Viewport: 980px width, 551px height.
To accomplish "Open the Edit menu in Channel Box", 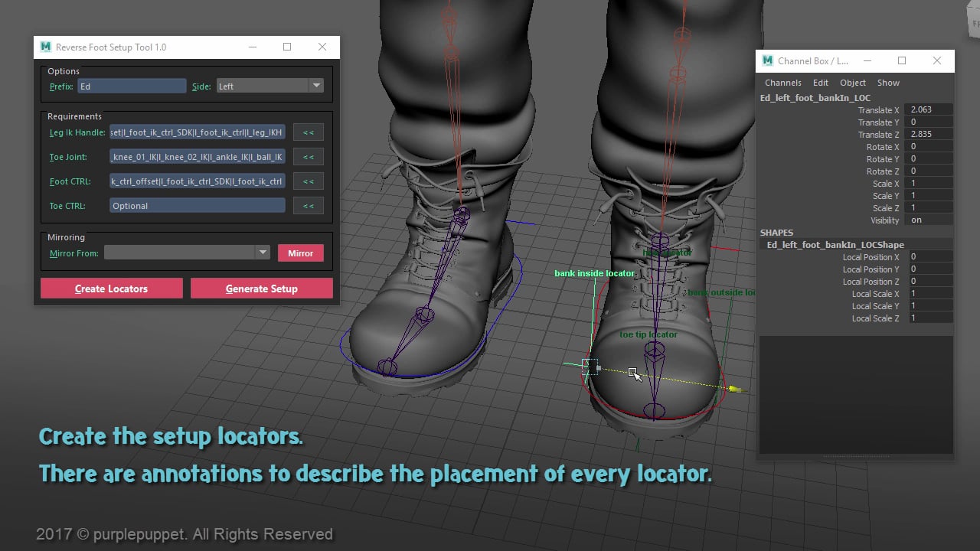I will click(820, 83).
